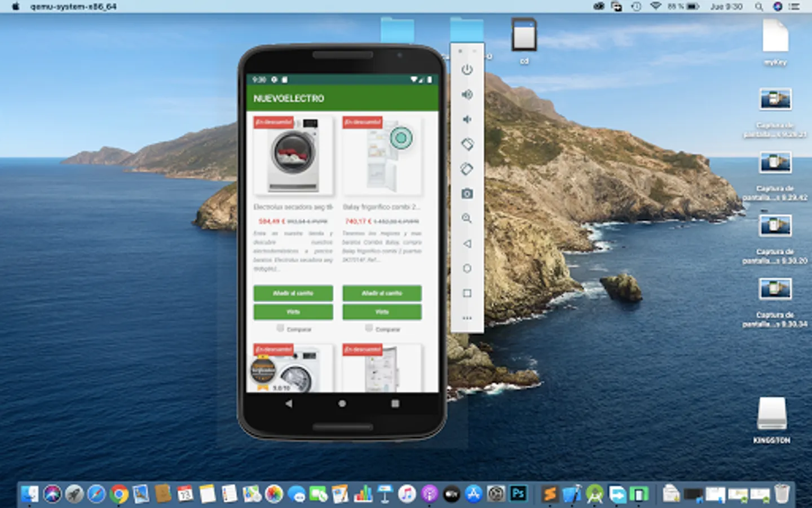The image size is (812, 508).
Task: Click the emulator toolbar Home circle
Action: click(x=467, y=269)
